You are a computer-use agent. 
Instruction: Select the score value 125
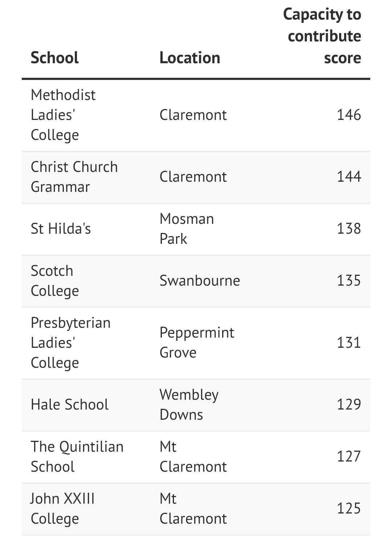coord(349,508)
